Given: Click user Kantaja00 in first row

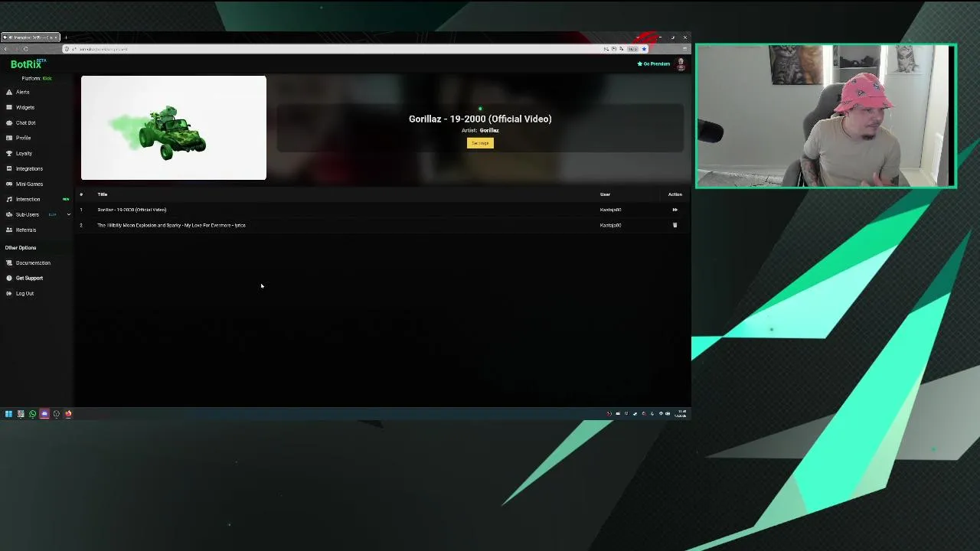Looking at the screenshot, I should point(610,210).
